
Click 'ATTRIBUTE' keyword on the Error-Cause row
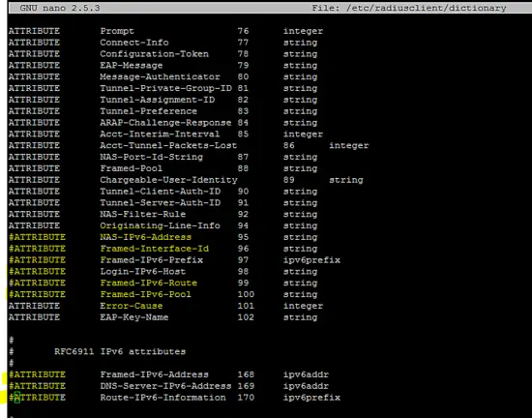click(x=34, y=306)
